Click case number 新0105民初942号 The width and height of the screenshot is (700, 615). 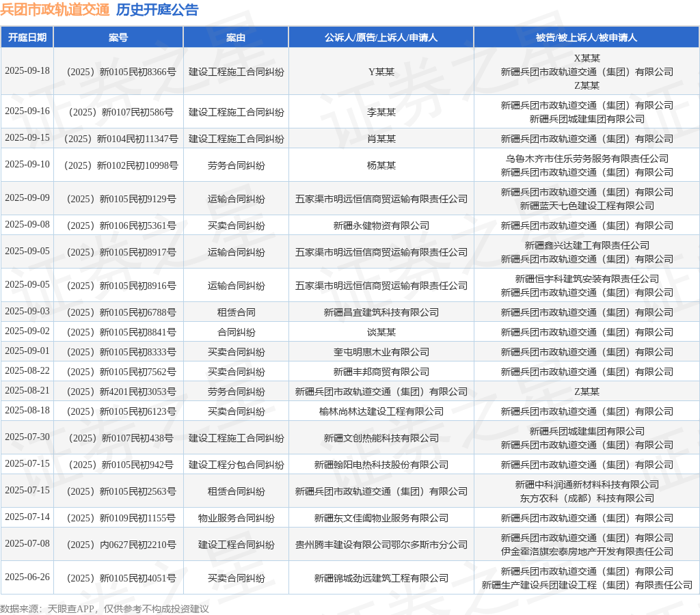[x=122, y=465]
